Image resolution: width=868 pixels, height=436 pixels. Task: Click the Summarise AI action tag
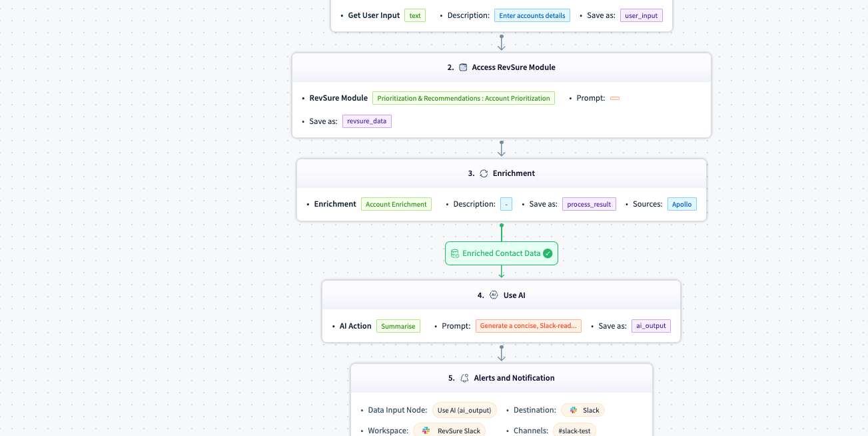pos(398,326)
